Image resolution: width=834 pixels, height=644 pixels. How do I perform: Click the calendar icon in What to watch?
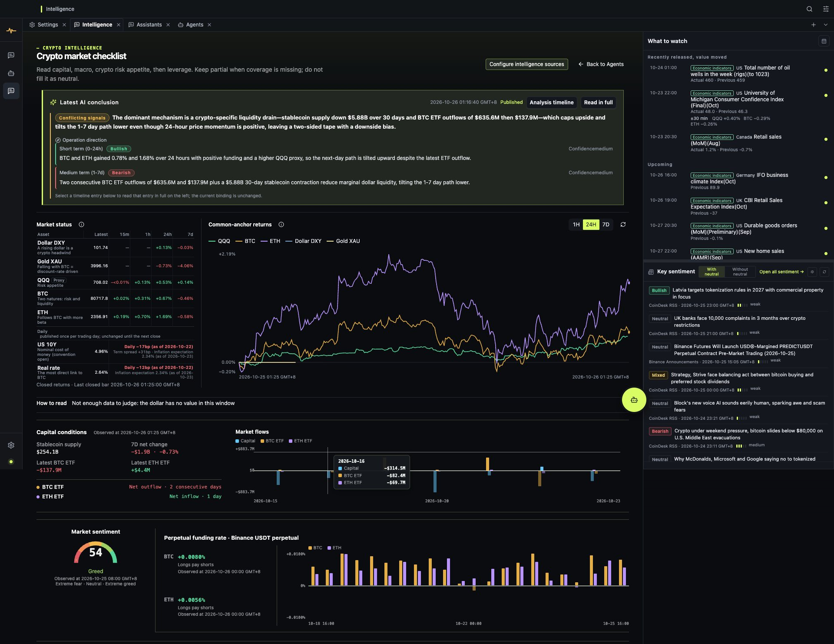(824, 41)
